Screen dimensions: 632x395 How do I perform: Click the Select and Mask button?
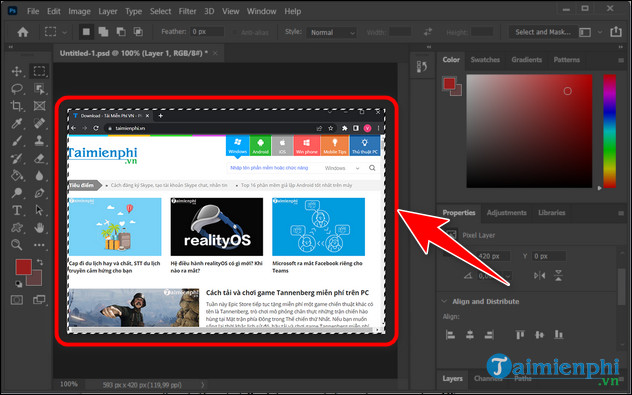tap(543, 32)
